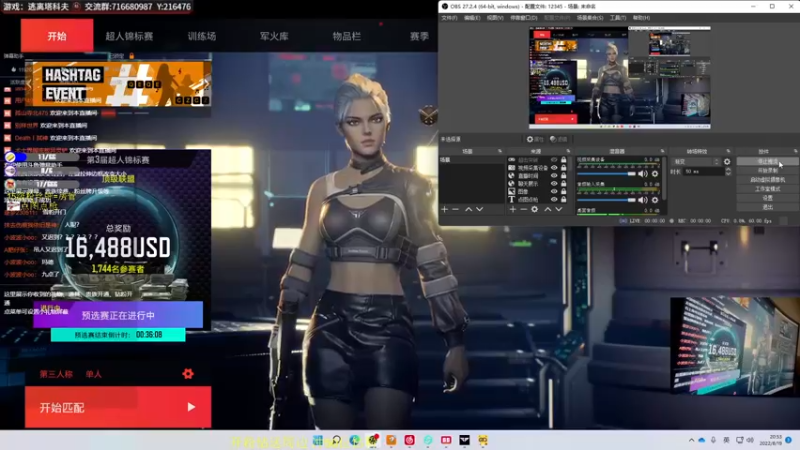Open transition properties gear in OBS Scene Transitions

pos(727,162)
